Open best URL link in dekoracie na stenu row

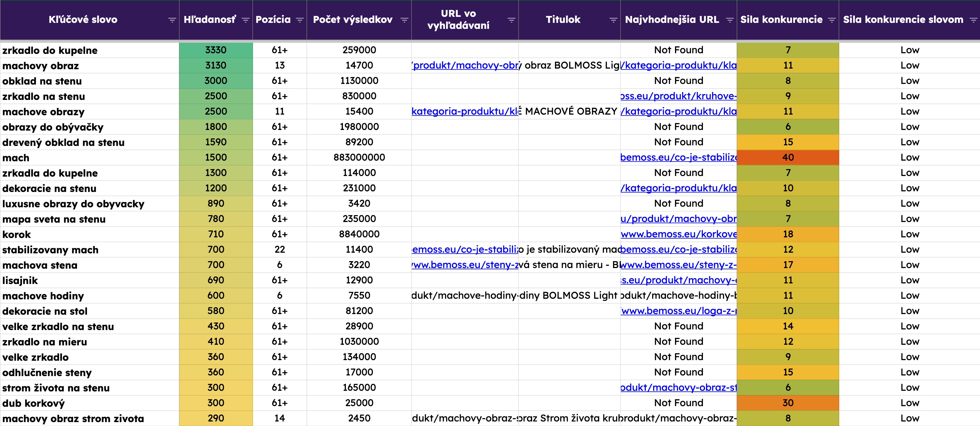(679, 188)
